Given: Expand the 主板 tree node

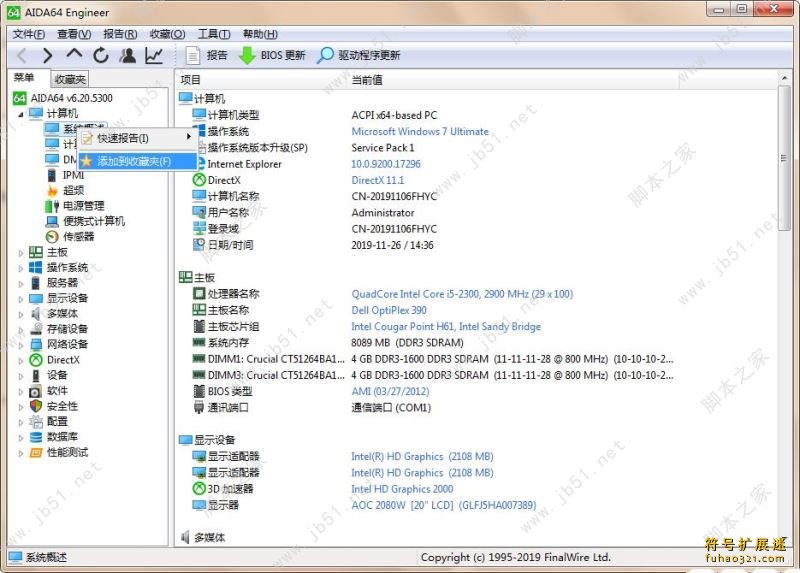Looking at the screenshot, I should point(21,253).
